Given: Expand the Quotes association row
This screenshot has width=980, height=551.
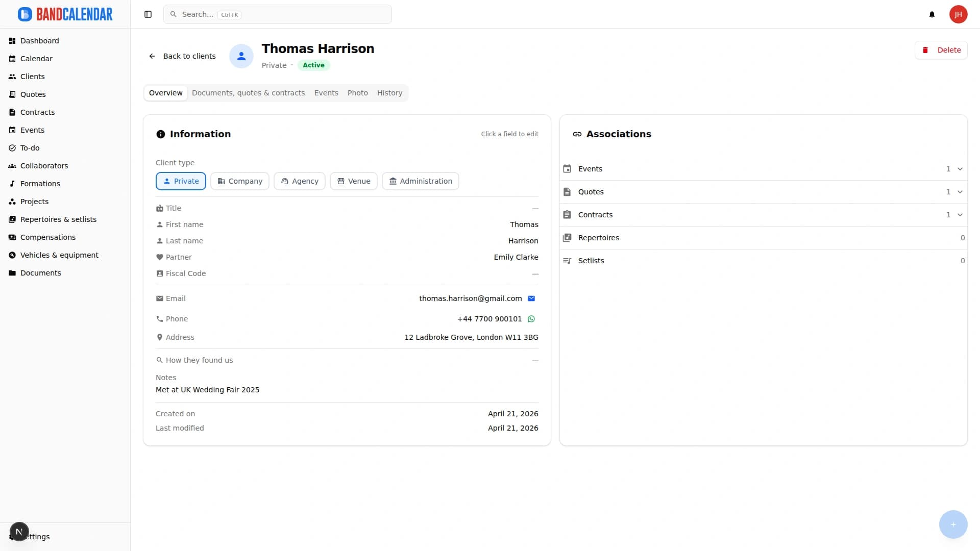Looking at the screenshot, I should click(763, 192).
